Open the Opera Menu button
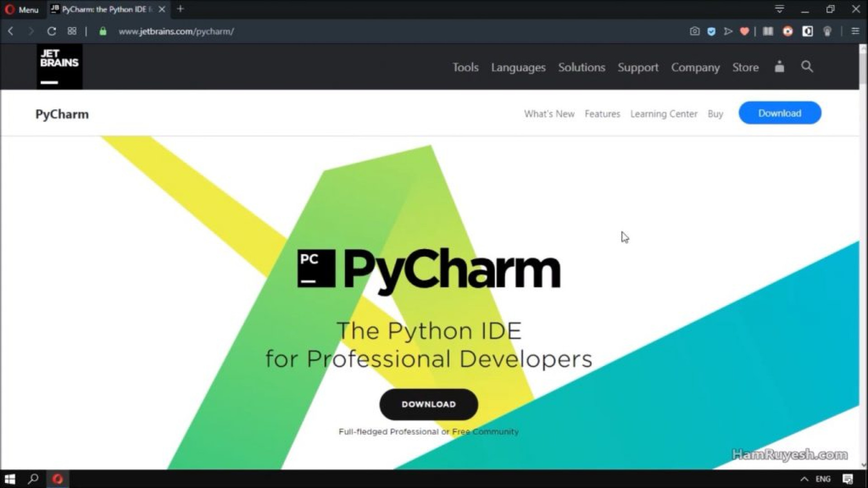This screenshot has width=868, height=488. click(x=22, y=9)
